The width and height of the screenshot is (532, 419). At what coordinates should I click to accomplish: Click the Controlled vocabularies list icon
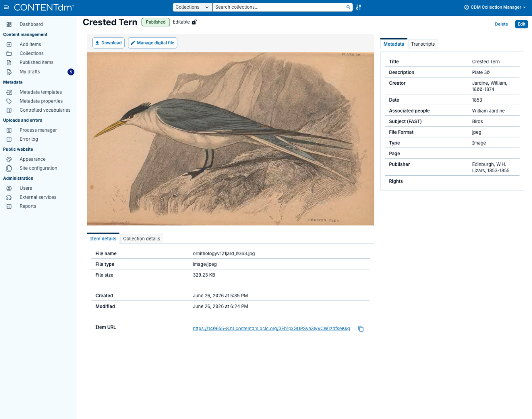[9, 110]
